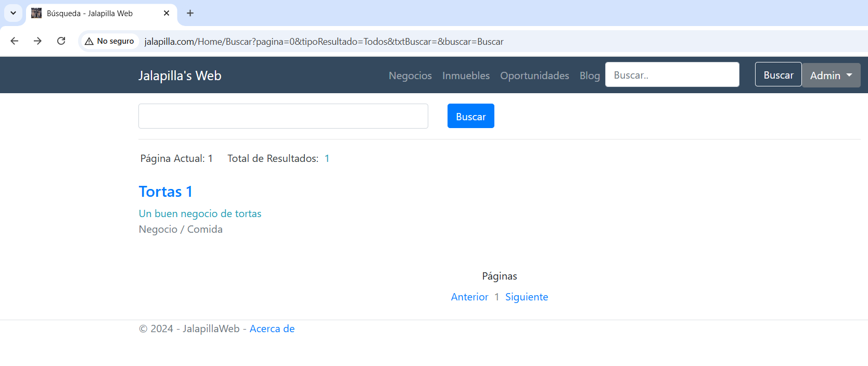Screen dimensions: 868x366
Task: Go to Negocios in navbar
Action: coord(410,75)
